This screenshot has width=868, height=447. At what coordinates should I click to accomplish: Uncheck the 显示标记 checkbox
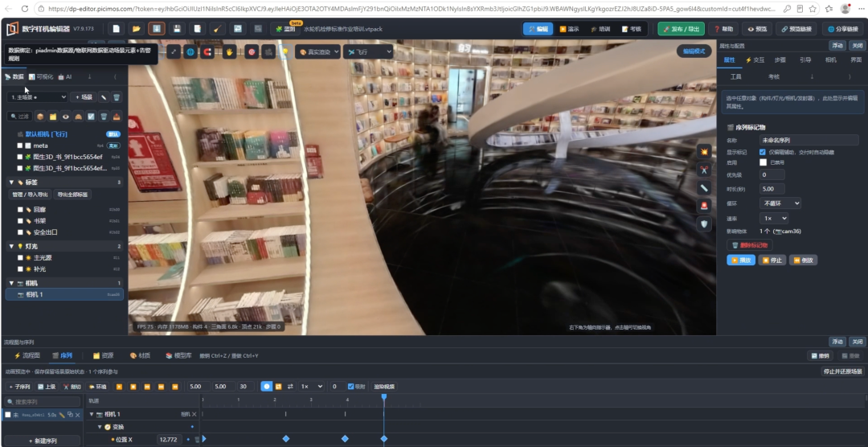click(763, 152)
